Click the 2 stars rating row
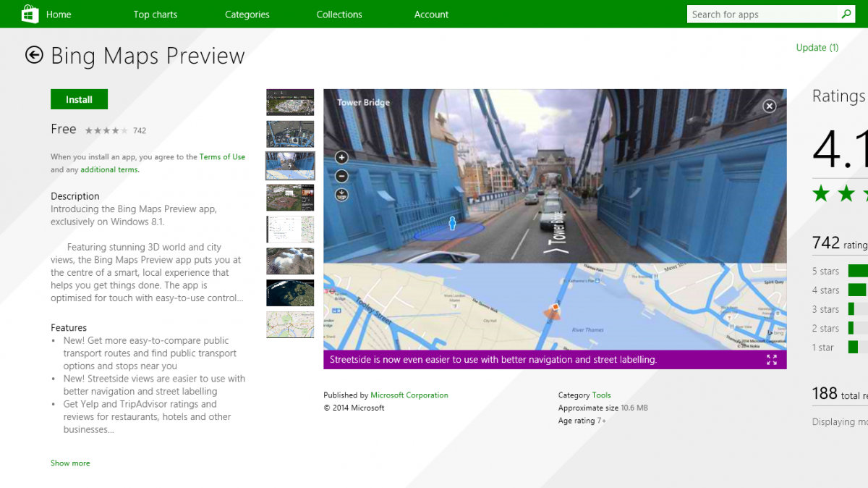The image size is (868, 488). (x=839, y=328)
